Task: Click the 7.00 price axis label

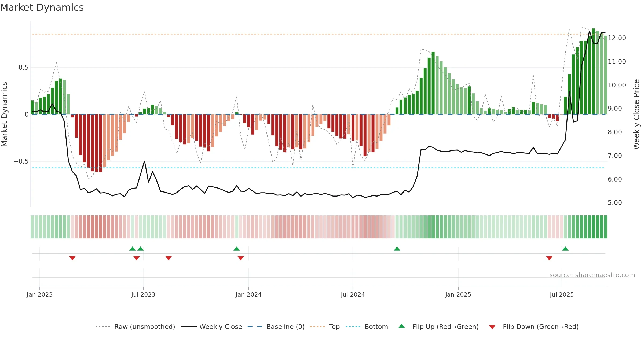Action: click(x=615, y=156)
